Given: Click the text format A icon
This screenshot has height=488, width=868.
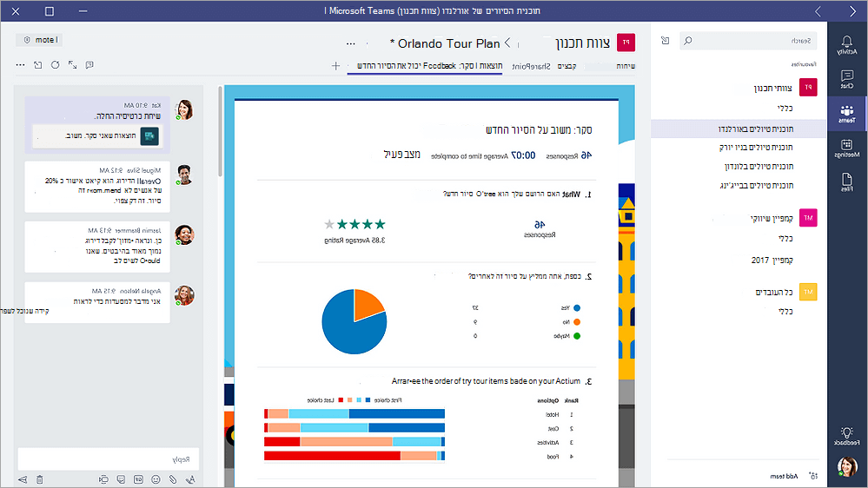Looking at the screenshot, I should (x=190, y=479).
